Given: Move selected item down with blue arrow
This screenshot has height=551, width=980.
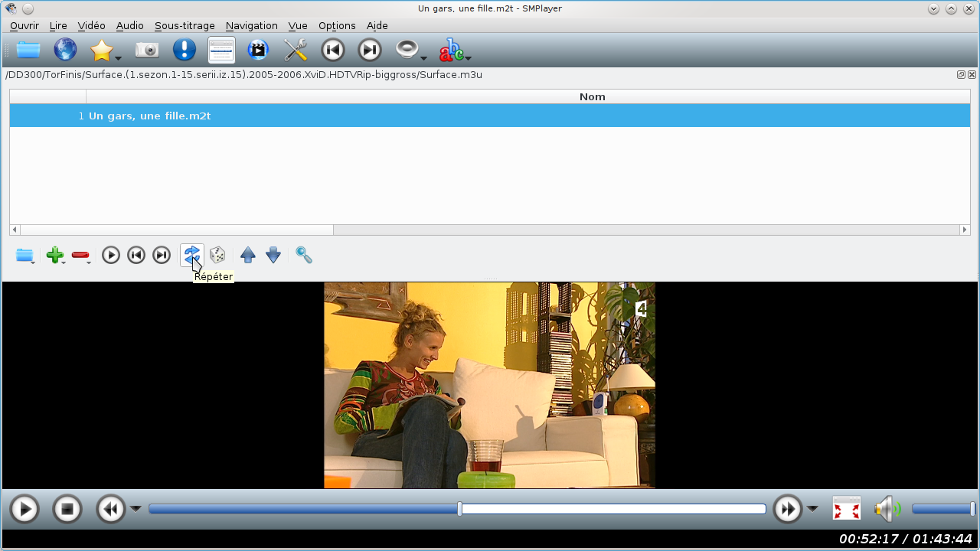Looking at the screenshot, I should 273,255.
